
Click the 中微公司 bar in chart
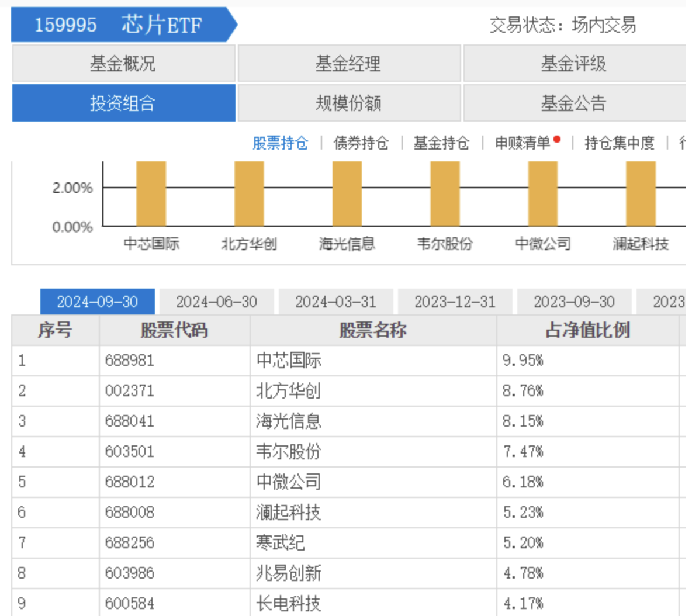click(x=543, y=193)
